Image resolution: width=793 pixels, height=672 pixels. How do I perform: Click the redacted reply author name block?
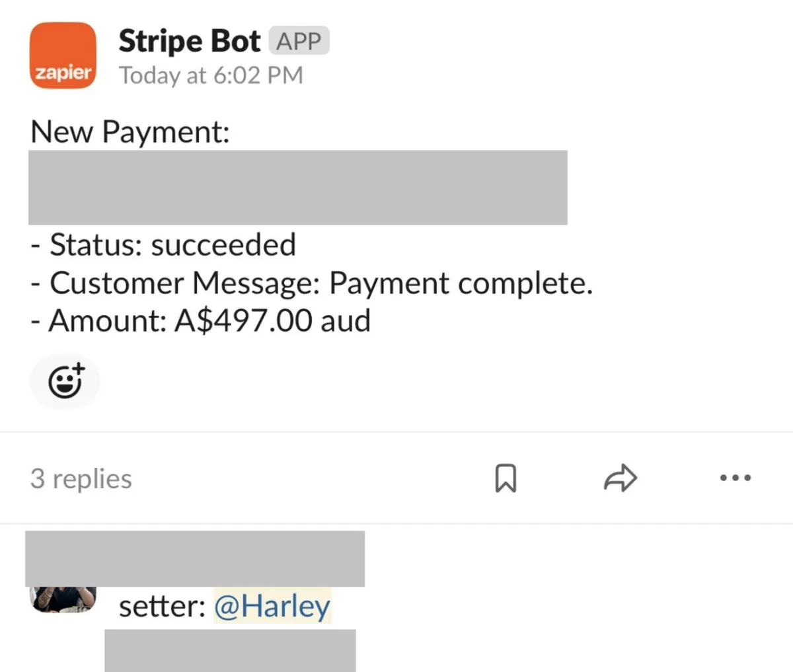pos(195,558)
